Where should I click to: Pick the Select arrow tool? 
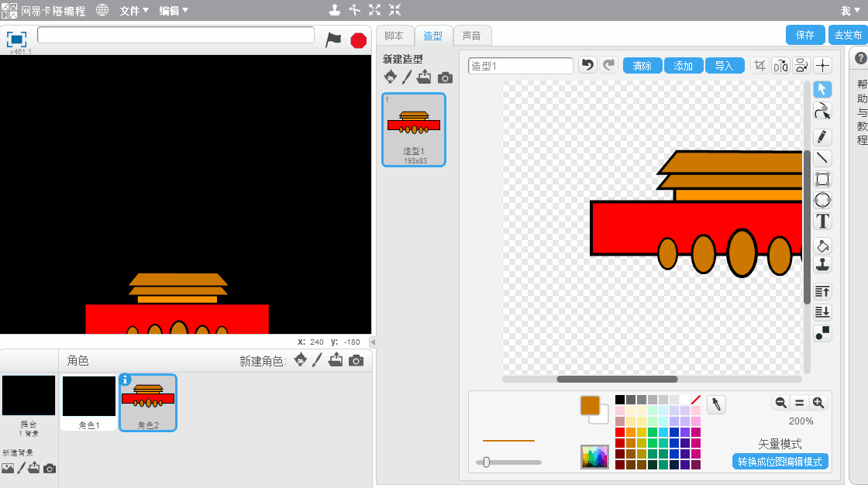click(x=822, y=89)
